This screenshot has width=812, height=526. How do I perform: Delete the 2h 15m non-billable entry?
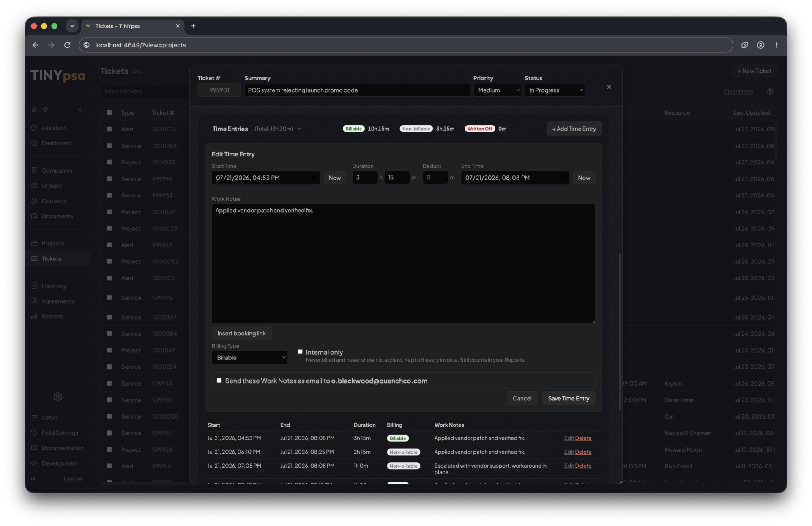[583, 452]
